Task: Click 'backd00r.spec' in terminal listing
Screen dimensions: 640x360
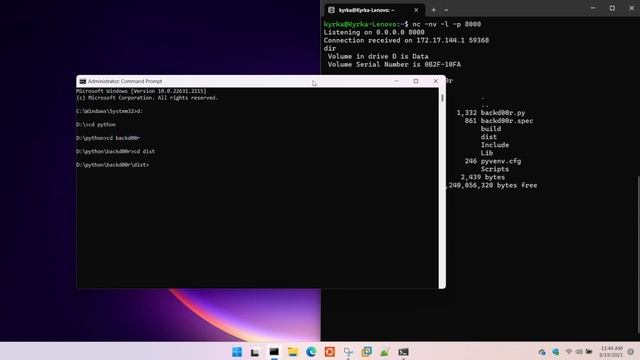Action: pyautogui.click(x=507, y=121)
